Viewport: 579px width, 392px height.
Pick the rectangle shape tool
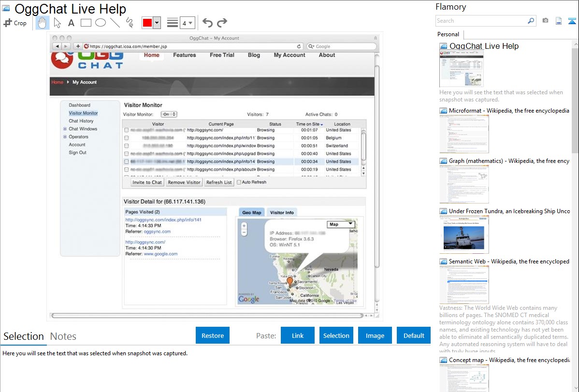(86, 23)
